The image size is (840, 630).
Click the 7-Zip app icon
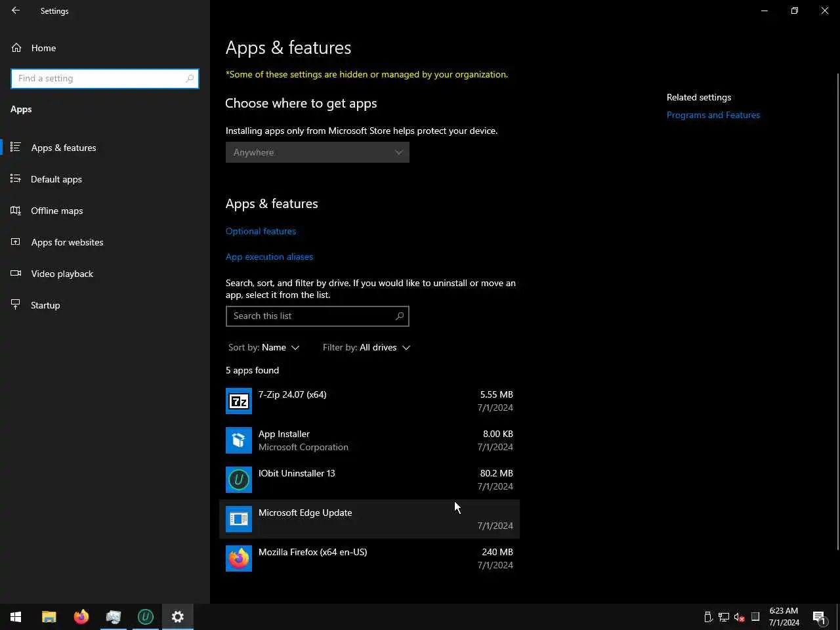(x=239, y=401)
